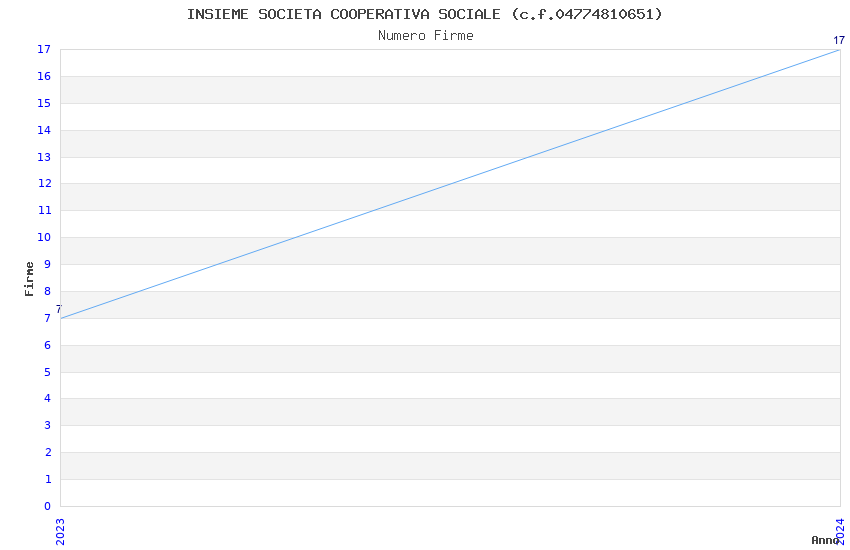Select the x-axis label 2023
Viewport: 850px width, 550px height.
[60, 532]
